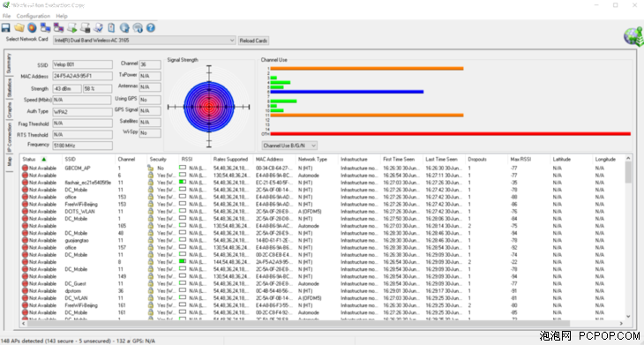Click the lock icon in the DC_Guest row
This screenshot has width=644, height=345.
(x=150, y=283)
